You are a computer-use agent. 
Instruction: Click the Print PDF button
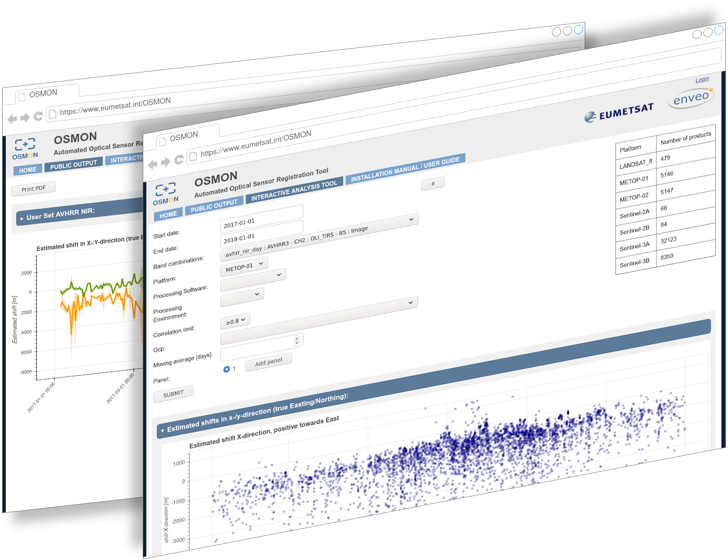[x=33, y=188]
